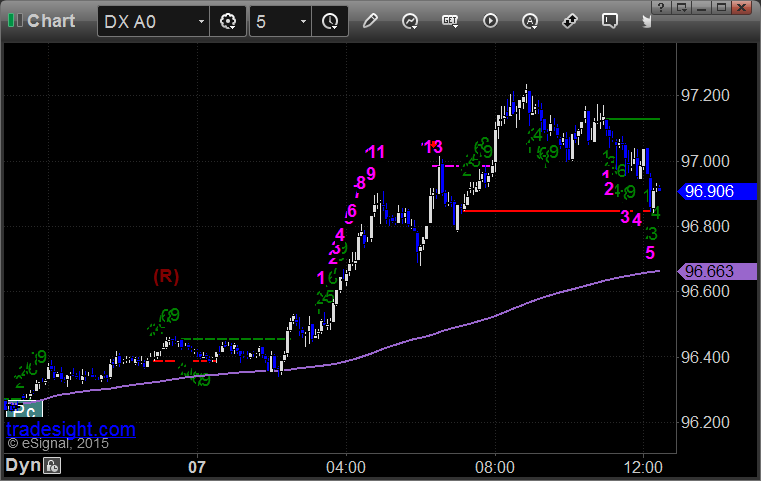Click the bar replay play icon
This screenshot has height=481, width=761.
click(x=490, y=21)
